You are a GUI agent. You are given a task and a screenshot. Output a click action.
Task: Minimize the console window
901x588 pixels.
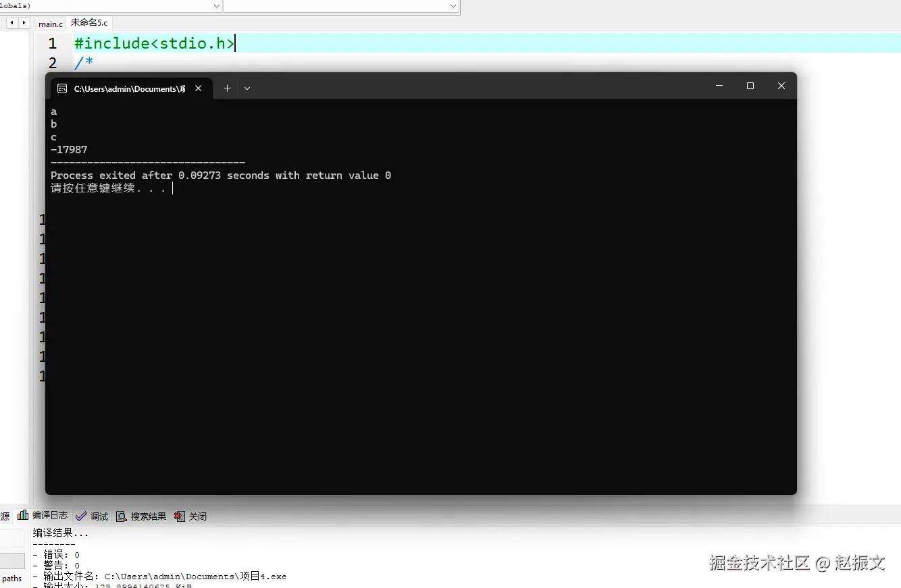pyautogui.click(x=719, y=86)
